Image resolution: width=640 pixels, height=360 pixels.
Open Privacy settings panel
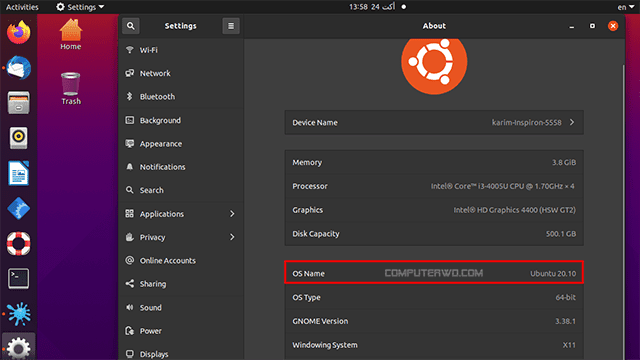coord(181,237)
